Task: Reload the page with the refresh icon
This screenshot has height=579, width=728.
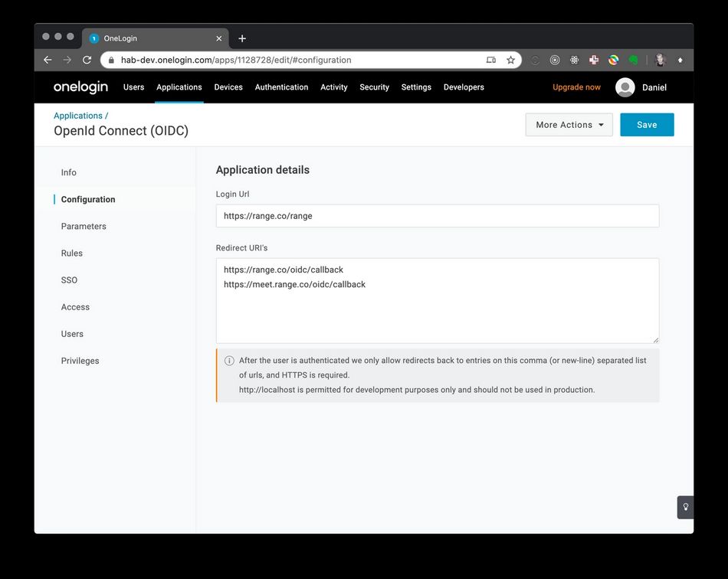Action: [x=87, y=60]
